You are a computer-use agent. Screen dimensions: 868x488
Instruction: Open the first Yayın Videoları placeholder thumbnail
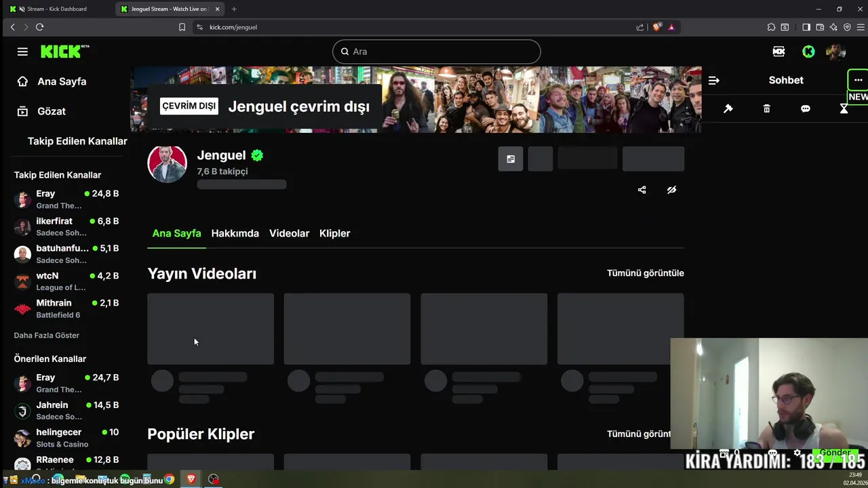211,329
